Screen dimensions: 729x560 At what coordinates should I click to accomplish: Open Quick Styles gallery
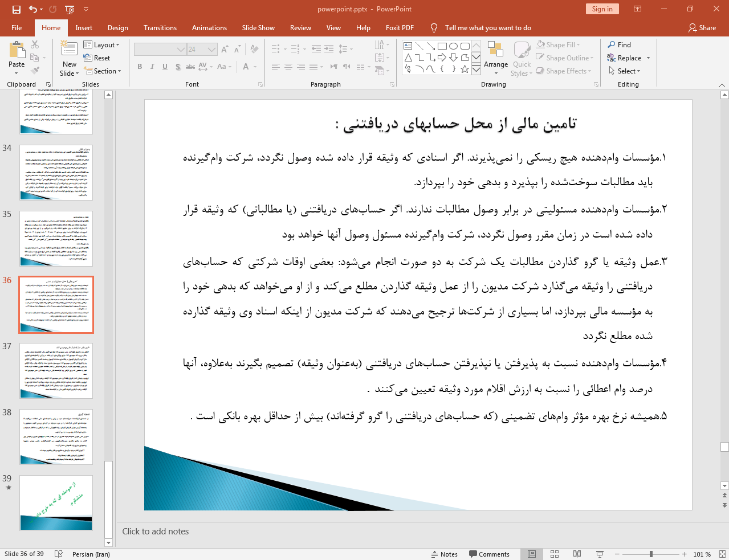[x=522, y=59]
